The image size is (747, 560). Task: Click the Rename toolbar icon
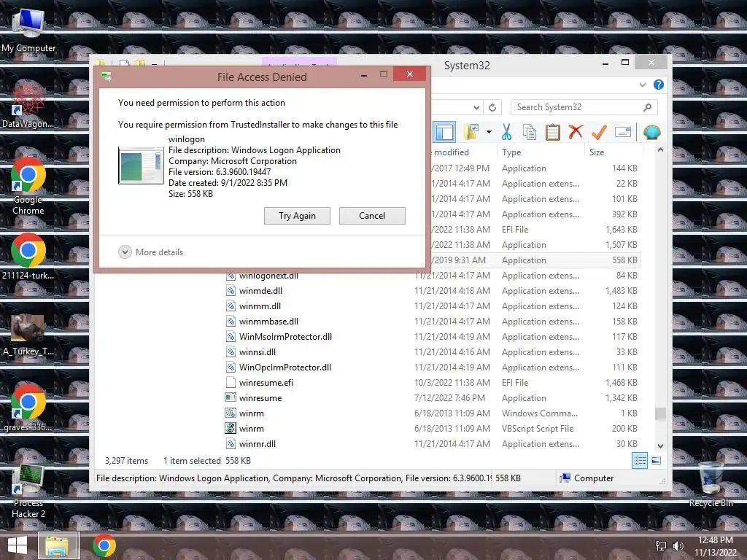click(x=623, y=132)
